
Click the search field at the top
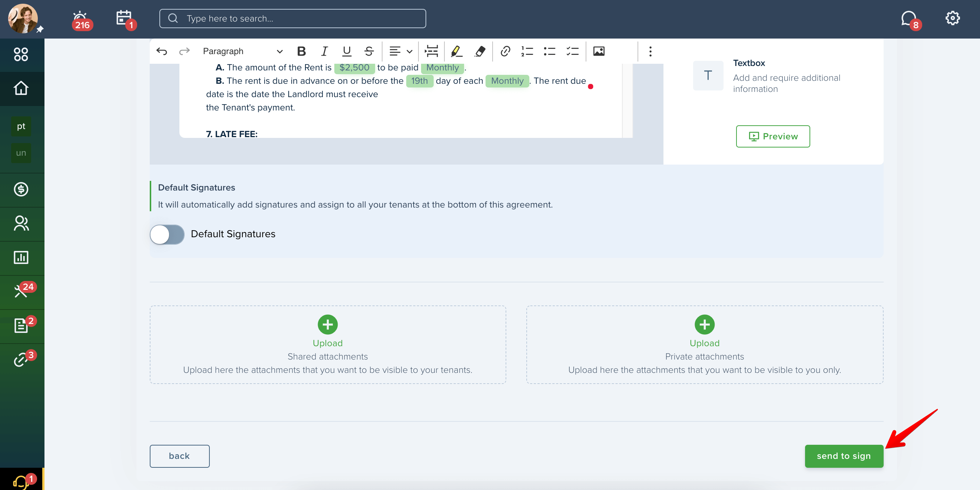point(292,19)
